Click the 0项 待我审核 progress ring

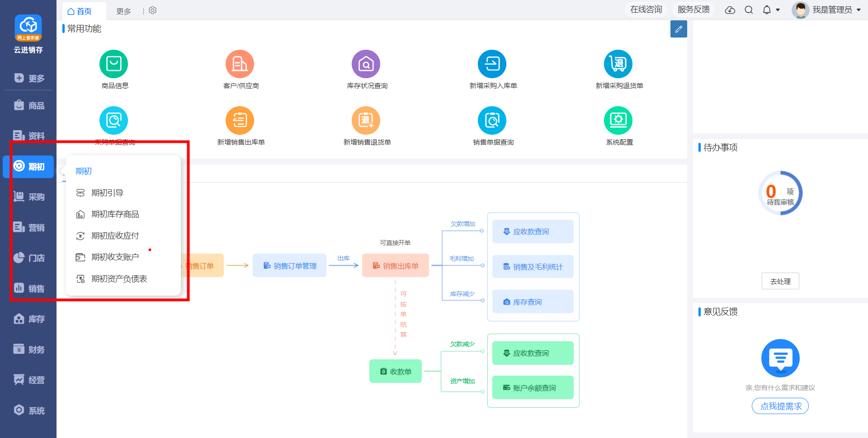780,193
